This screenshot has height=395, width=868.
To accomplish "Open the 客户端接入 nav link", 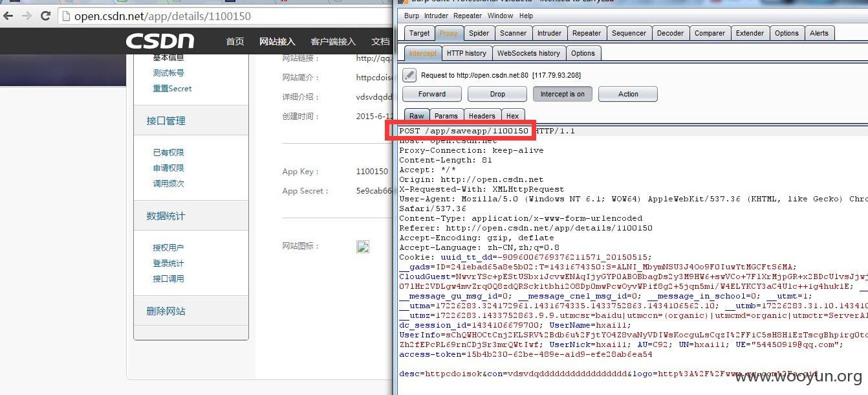I will coord(333,41).
